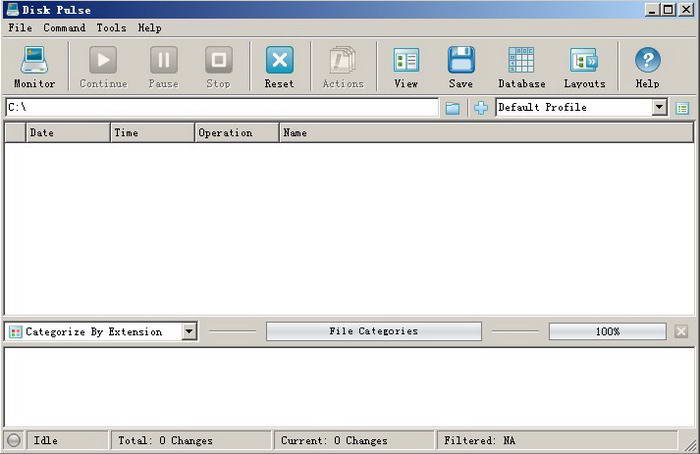This screenshot has height=454, width=700.
Task: Open the Help menu in menu bar
Action: point(149,28)
